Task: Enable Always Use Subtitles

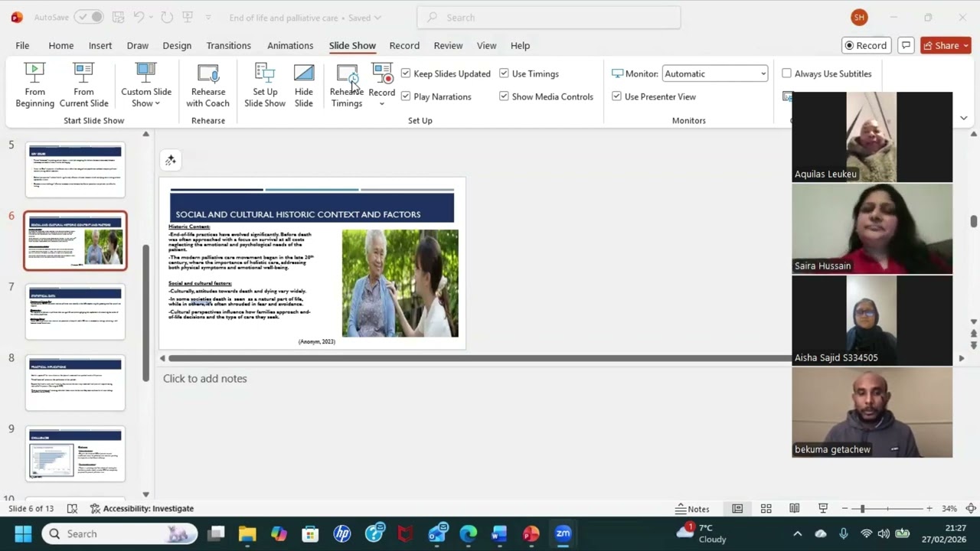Action: 786,73
